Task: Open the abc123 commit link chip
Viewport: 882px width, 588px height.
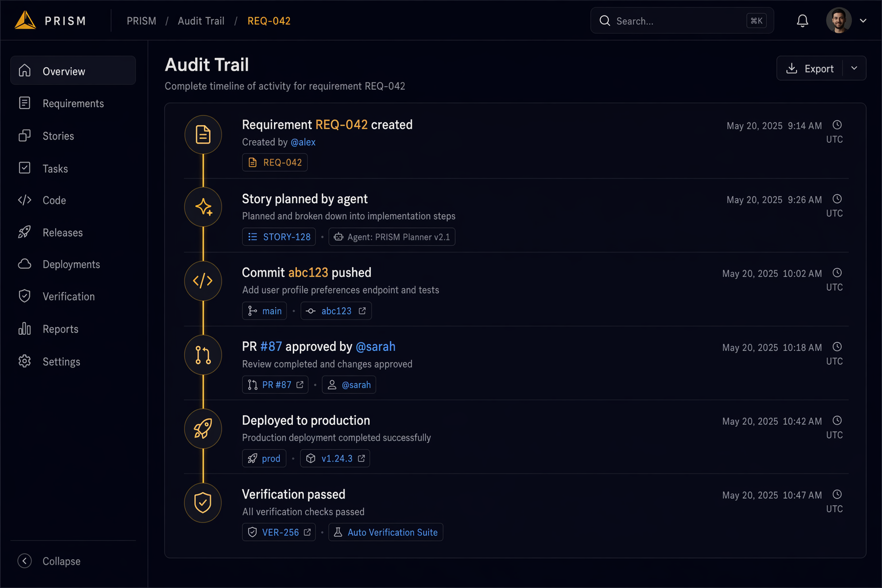Action: 336,311
